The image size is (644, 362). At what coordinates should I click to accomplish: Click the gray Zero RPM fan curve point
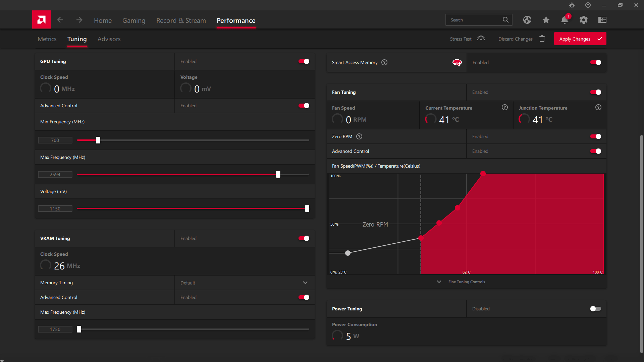(348, 253)
